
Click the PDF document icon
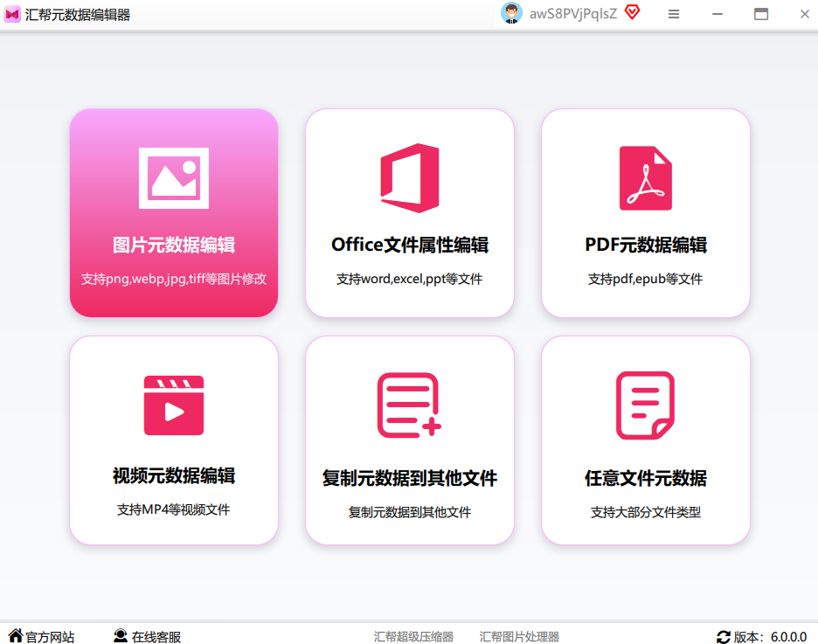(645, 178)
